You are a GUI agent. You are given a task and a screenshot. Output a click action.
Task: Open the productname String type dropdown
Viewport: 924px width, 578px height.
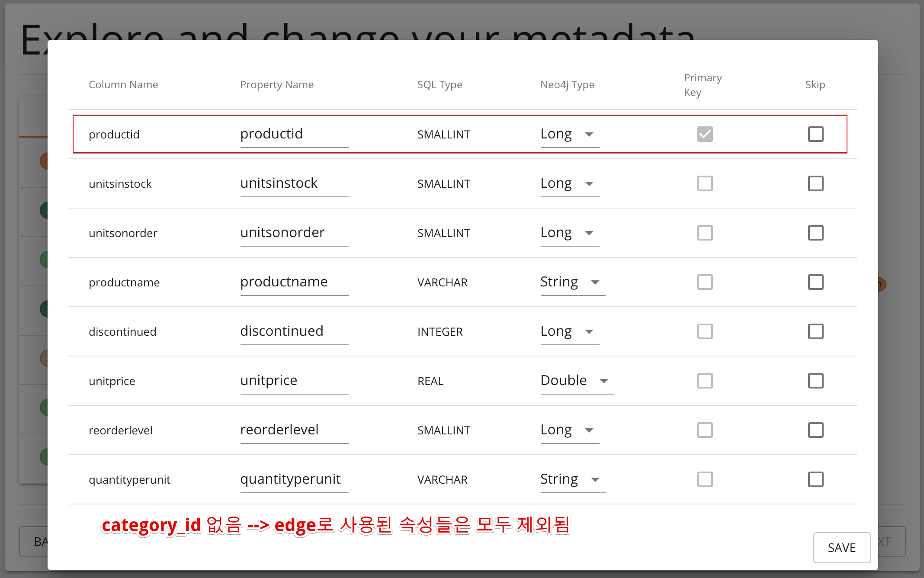(573, 282)
